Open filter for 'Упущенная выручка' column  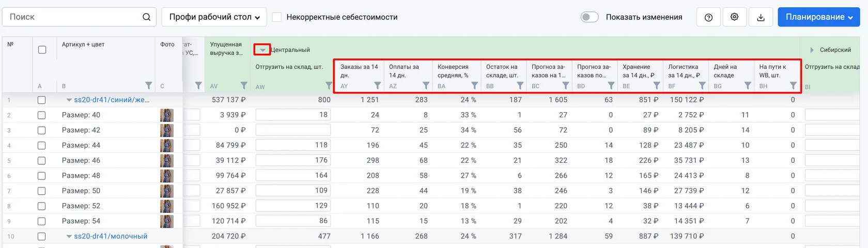pyautogui.click(x=244, y=86)
